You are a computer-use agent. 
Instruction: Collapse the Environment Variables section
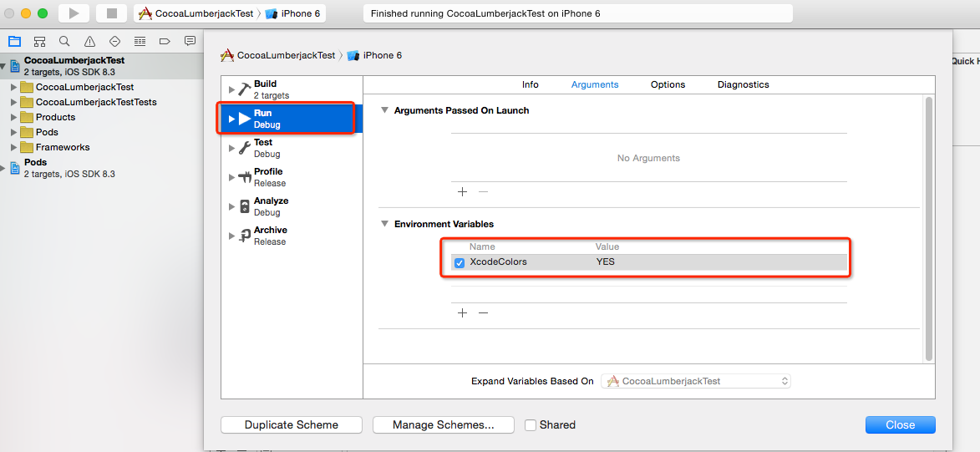click(384, 225)
